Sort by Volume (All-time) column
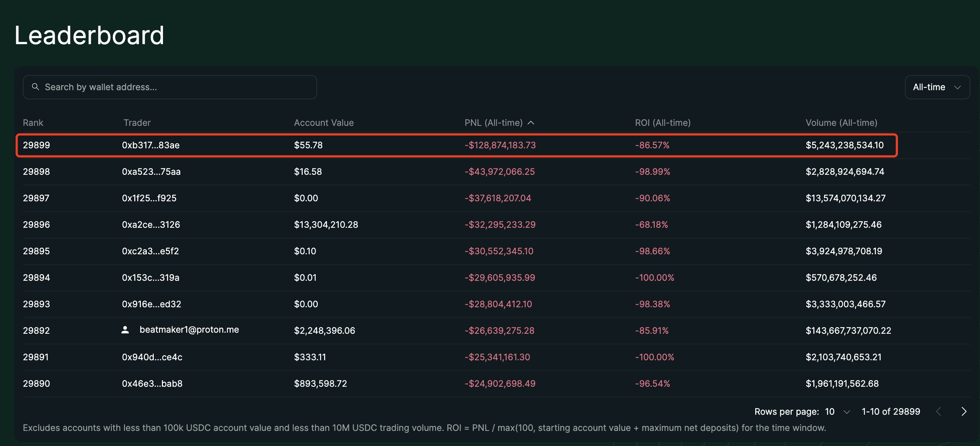The height and width of the screenshot is (446, 980). pyautogui.click(x=841, y=123)
